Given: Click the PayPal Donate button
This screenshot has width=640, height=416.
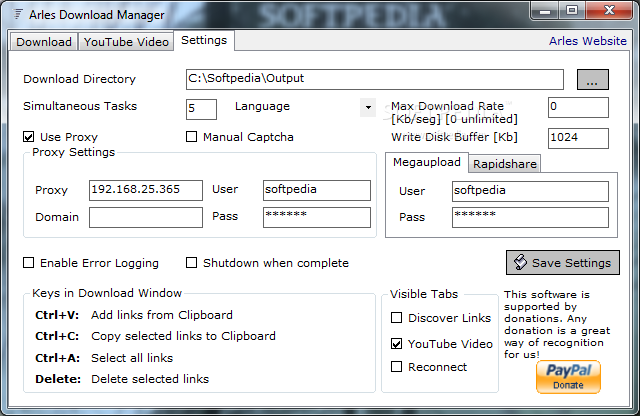Looking at the screenshot, I should click(x=568, y=377).
